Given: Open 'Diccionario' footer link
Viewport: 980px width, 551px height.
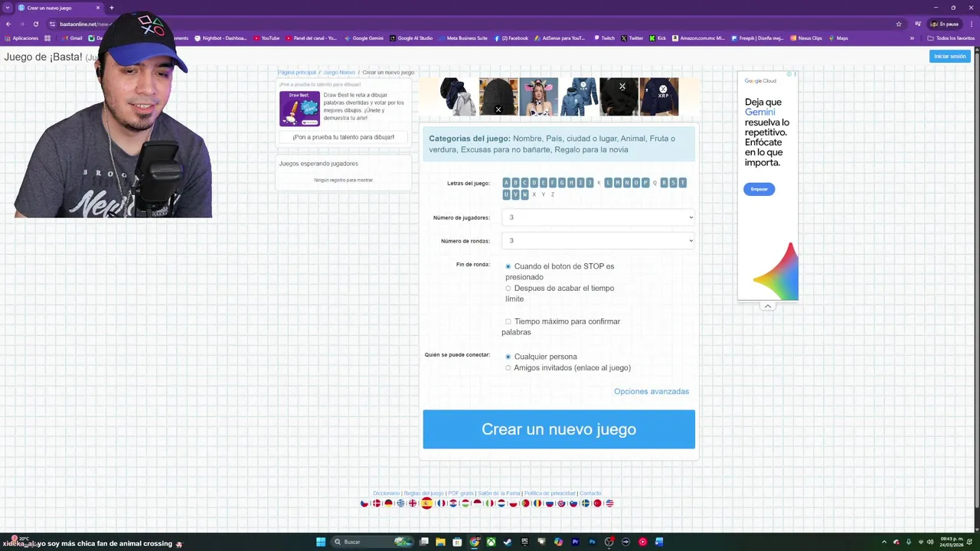Looking at the screenshot, I should 386,494.
